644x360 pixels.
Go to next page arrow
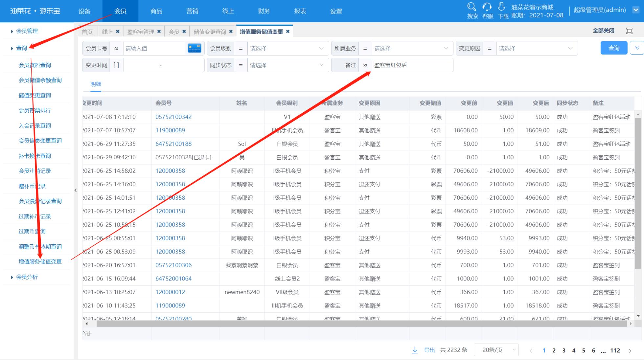[630, 351]
